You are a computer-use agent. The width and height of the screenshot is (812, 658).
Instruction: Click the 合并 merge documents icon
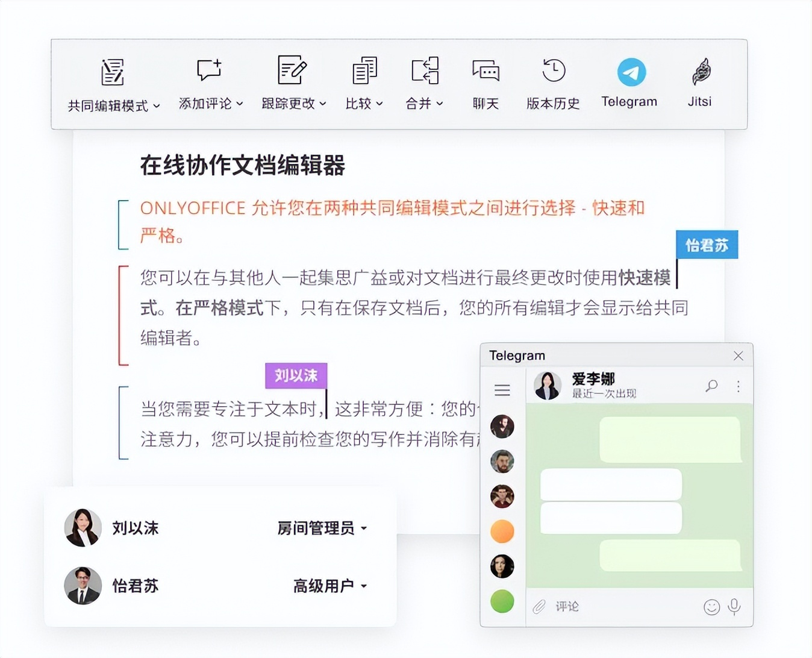[425, 70]
